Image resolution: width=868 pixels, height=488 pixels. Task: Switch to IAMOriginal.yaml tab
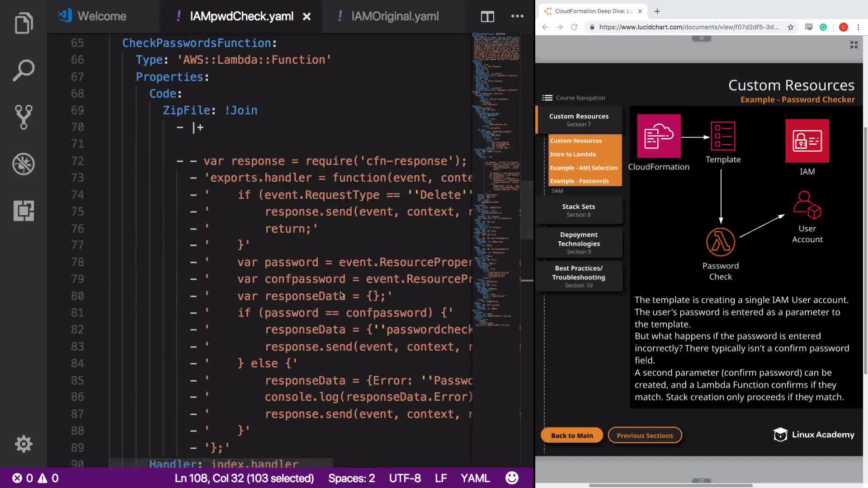(x=394, y=16)
